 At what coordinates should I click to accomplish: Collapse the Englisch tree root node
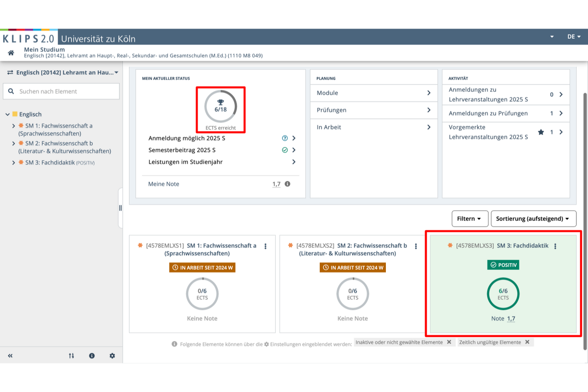(8, 115)
